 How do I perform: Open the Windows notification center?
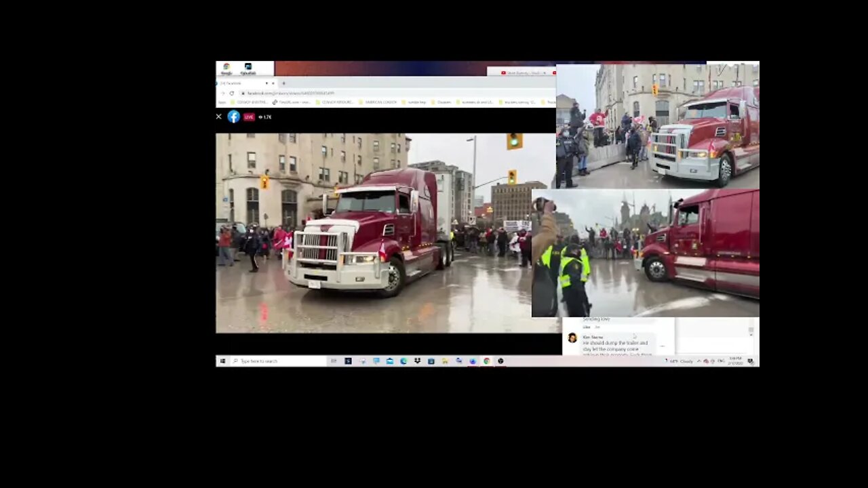(x=750, y=361)
